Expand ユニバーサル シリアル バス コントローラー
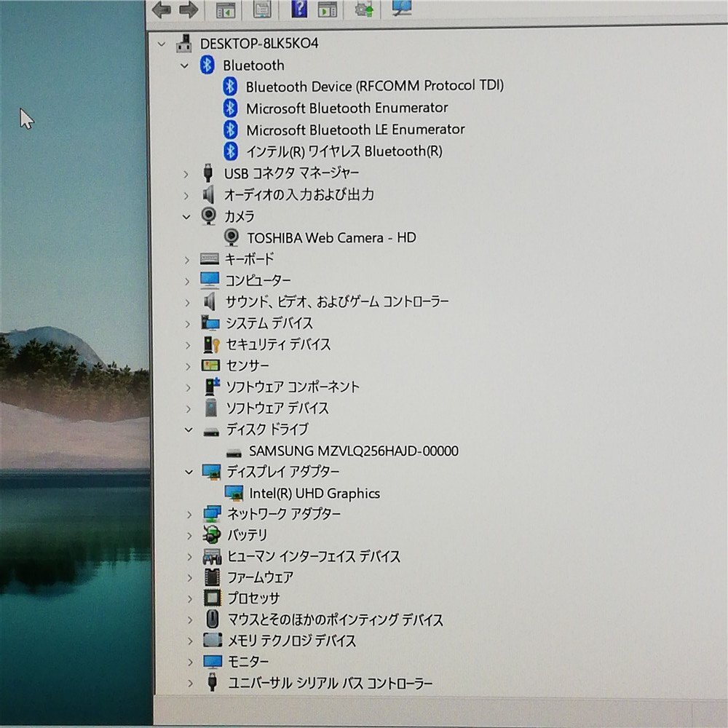The width and height of the screenshot is (728, 728). click(190, 684)
